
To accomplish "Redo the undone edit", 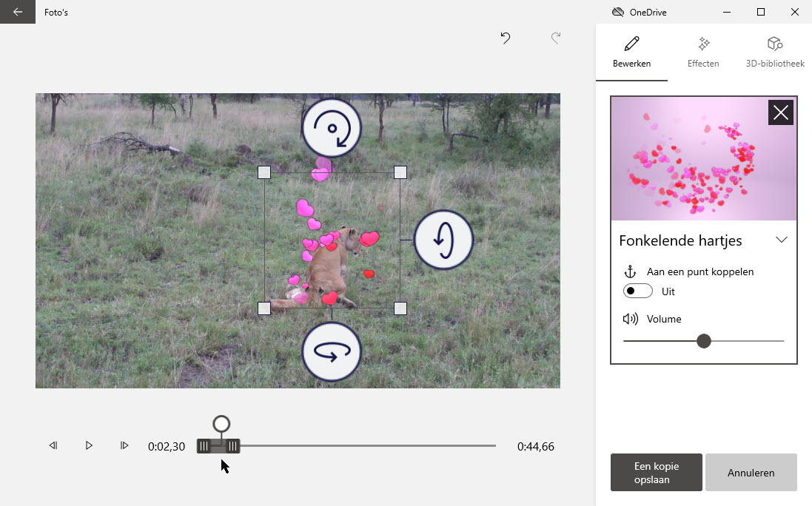I will (556, 38).
